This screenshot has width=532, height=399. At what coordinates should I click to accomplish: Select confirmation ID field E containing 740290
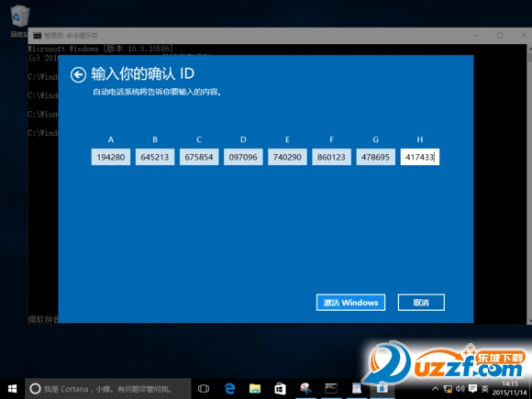point(287,157)
